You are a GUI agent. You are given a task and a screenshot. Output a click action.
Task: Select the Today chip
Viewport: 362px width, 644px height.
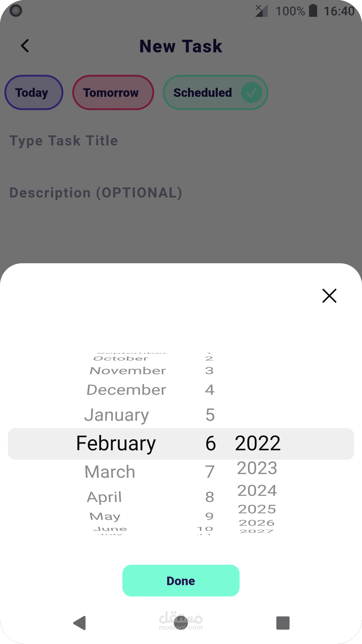click(x=34, y=93)
